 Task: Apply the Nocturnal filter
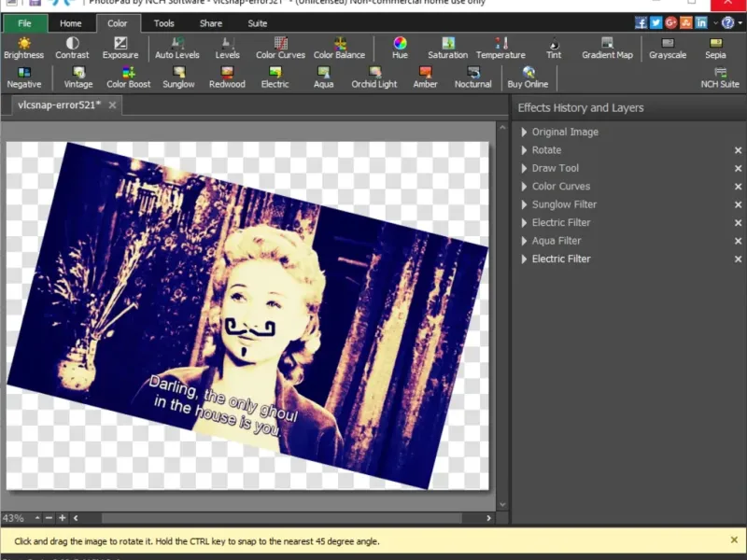(x=473, y=78)
